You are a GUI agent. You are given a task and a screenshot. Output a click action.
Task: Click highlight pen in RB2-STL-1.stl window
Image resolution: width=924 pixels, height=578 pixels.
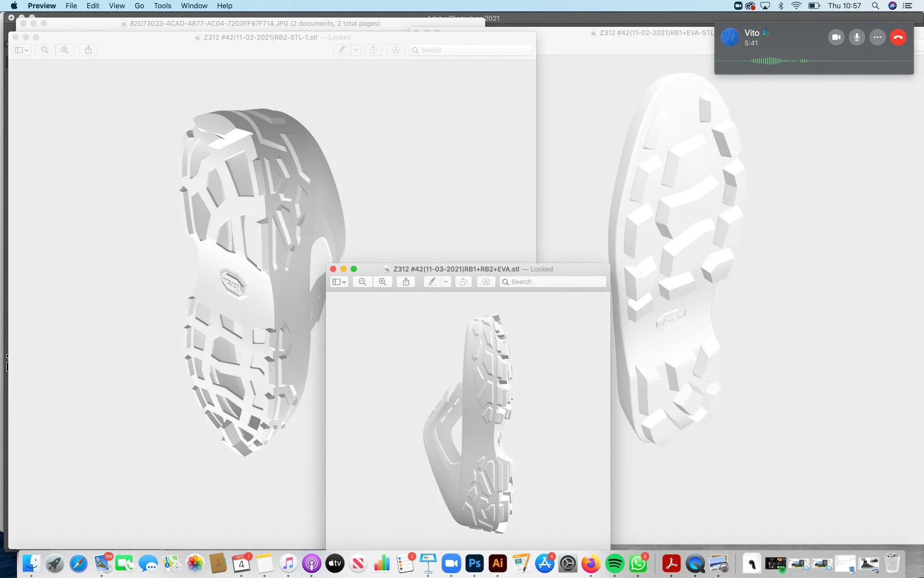[x=342, y=50]
